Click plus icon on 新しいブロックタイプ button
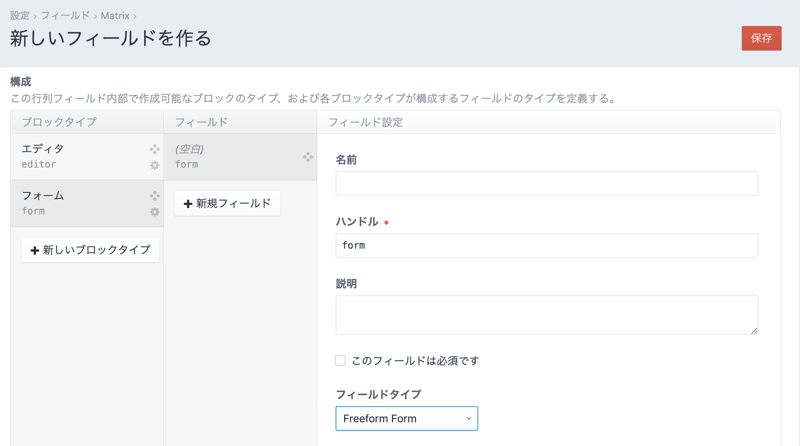Screen dimensions: 800x446 (35, 251)
